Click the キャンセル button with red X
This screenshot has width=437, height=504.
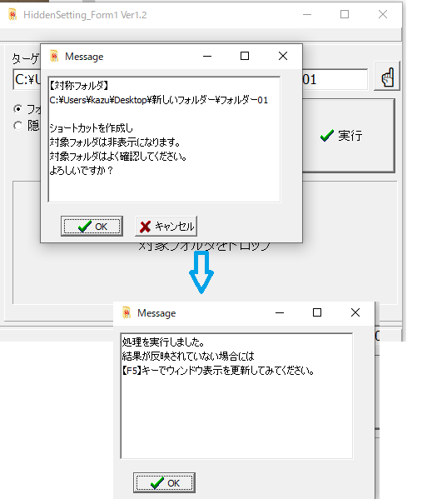coord(166,227)
